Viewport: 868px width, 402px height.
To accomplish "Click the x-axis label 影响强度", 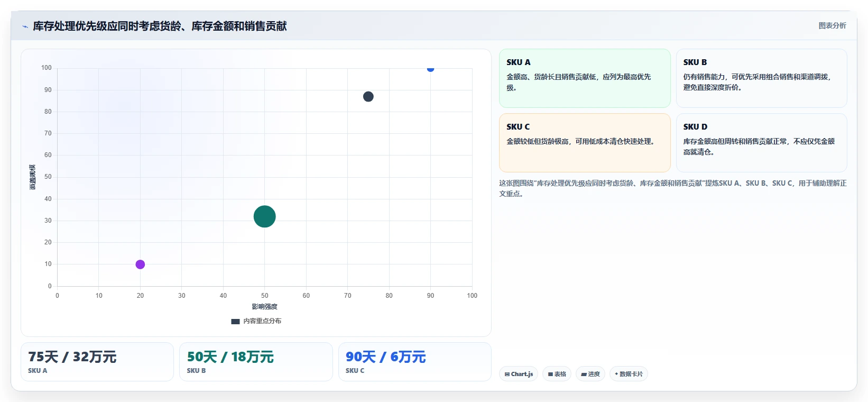I will tap(264, 307).
